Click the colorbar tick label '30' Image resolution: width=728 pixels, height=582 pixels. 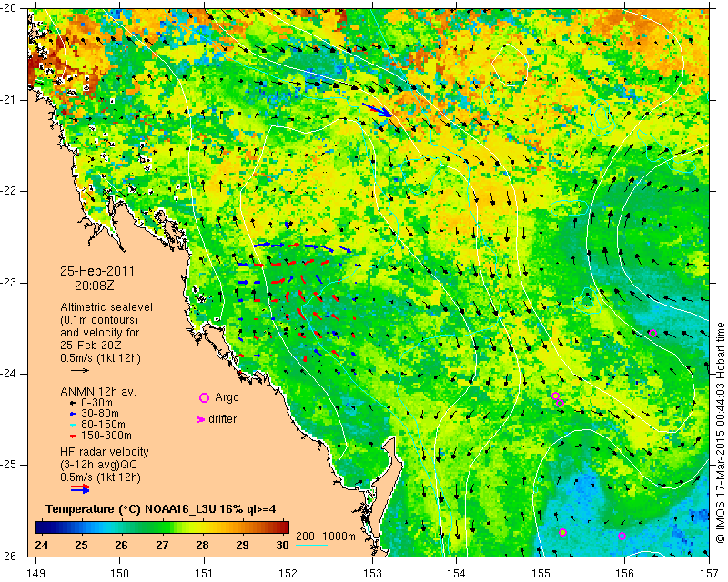(282, 545)
